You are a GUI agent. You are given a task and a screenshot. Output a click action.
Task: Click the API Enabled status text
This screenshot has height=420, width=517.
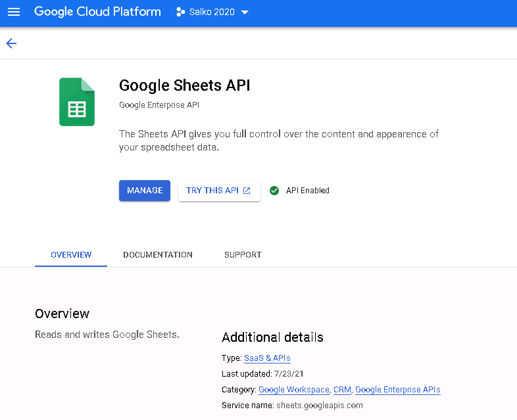(x=308, y=191)
